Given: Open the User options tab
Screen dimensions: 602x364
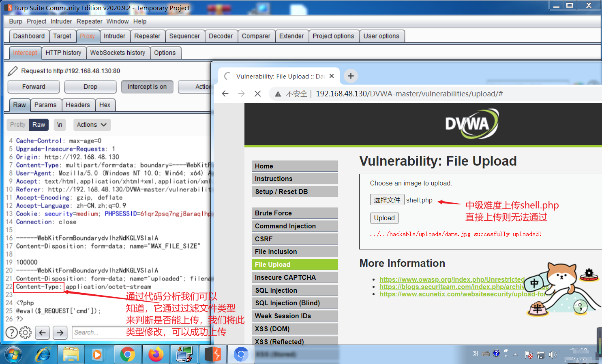Looking at the screenshot, I should click(x=381, y=36).
